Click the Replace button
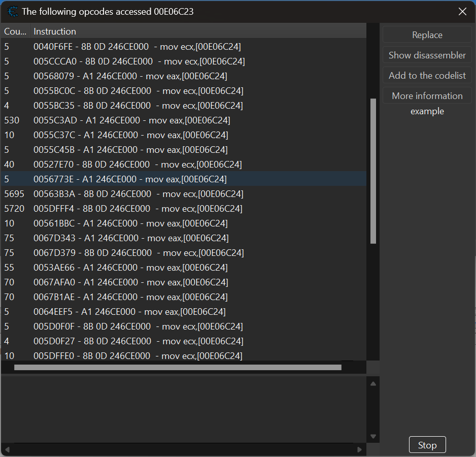The height and width of the screenshot is (457, 476). [427, 35]
